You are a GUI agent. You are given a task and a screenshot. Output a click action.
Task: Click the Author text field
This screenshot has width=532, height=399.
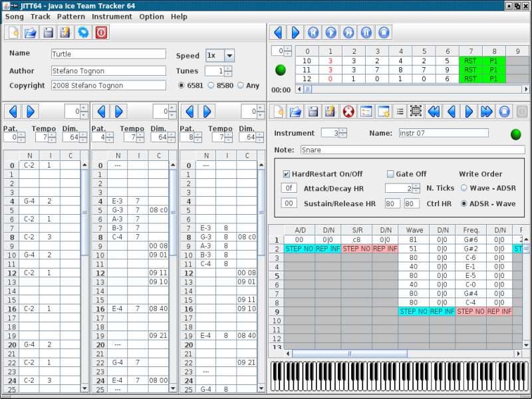[x=108, y=70]
